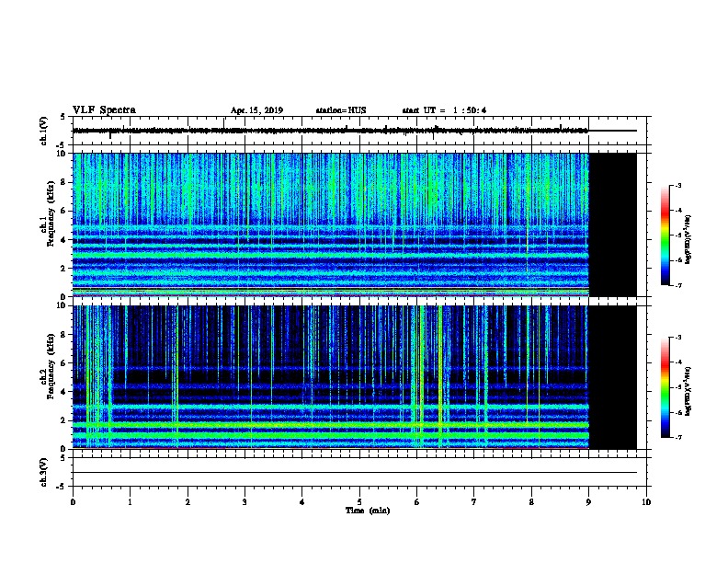Click the "station=HUS" header label
Viewport: 728px width, 563px height.
(x=341, y=110)
